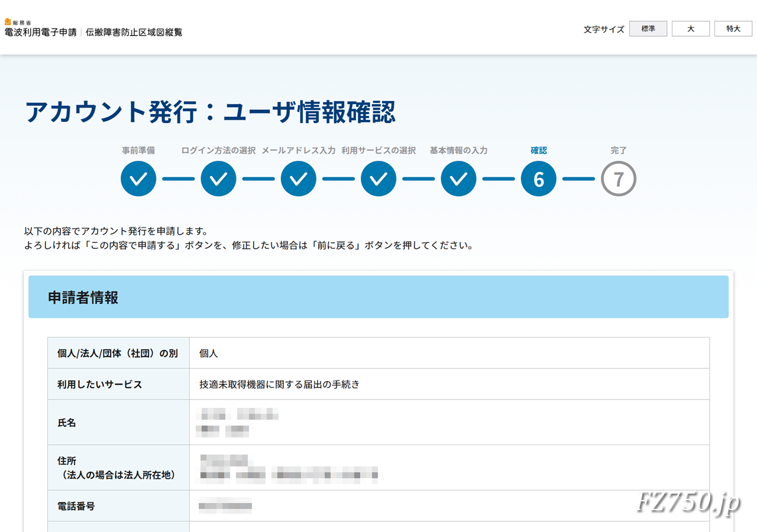Click the ログイン方法の選択 checkmark step icon
This screenshot has height=532, width=757.
click(x=218, y=179)
